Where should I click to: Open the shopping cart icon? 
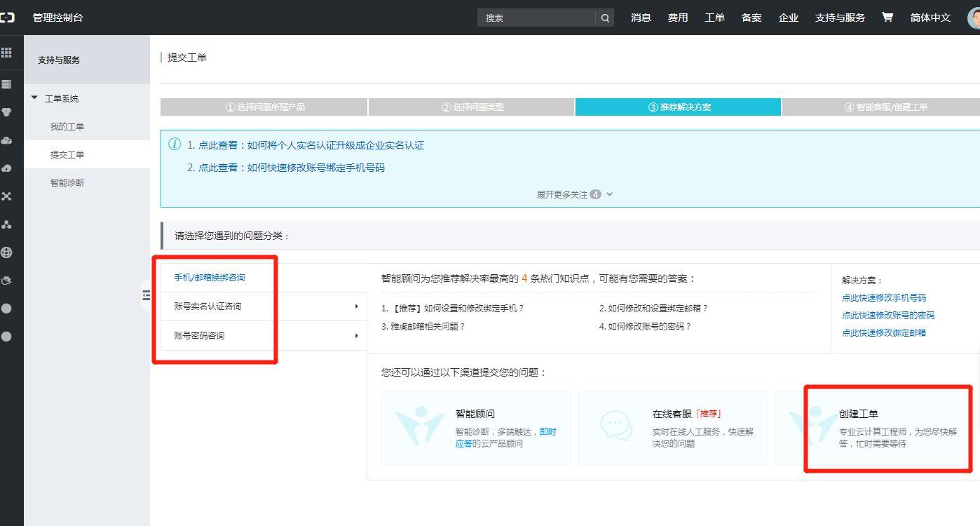pyautogui.click(x=887, y=17)
